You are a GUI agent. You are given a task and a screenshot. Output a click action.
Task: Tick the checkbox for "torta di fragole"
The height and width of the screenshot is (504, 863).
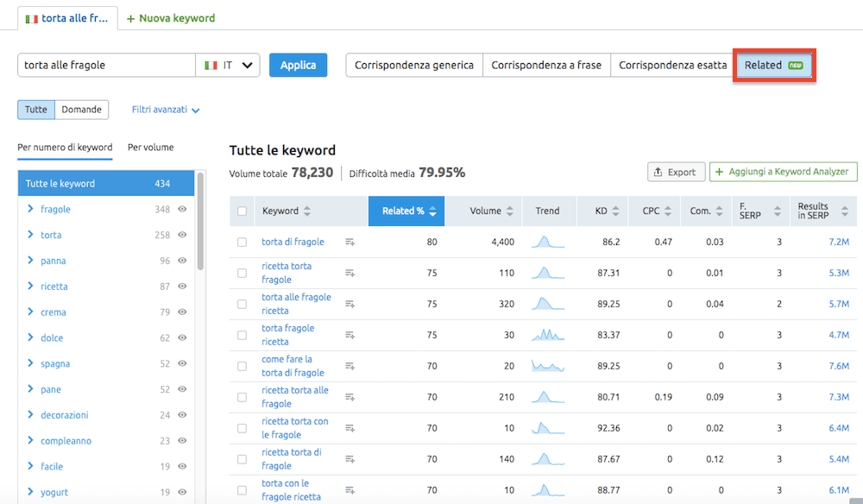(243, 242)
